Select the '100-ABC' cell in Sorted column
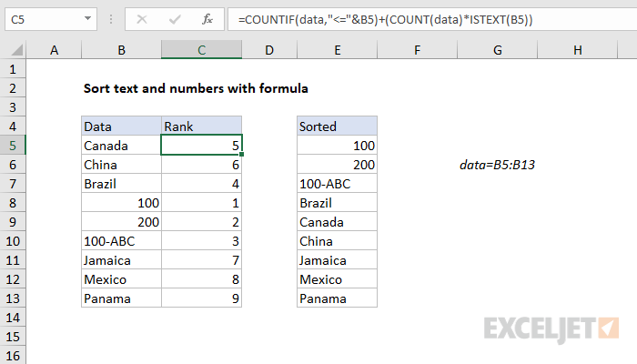 (x=338, y=184)
